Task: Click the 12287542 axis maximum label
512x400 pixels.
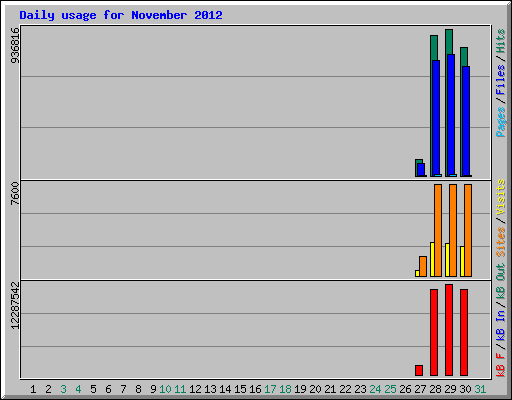Action: (15, 306)
